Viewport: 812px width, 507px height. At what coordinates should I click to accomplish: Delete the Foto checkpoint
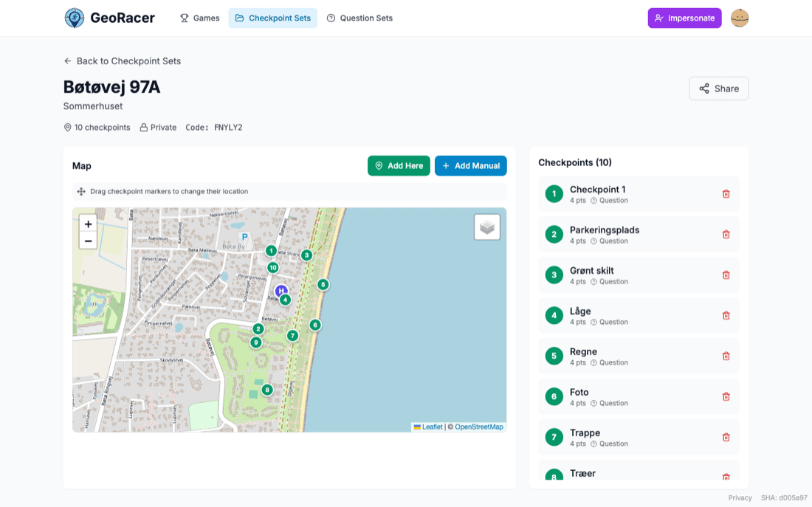(x=726, y=397)
